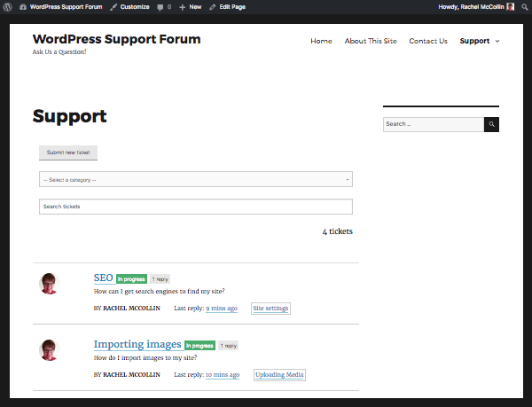Click 1 reply badge on Importing images

click(x=229, y=346)
